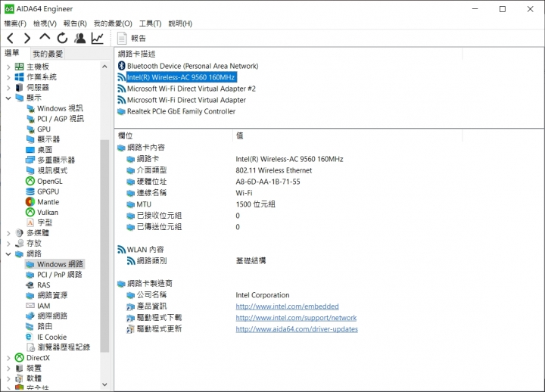Click the IE Cookie icon
The height and width of the screenshot is (392, 545).
click(30, 337)
